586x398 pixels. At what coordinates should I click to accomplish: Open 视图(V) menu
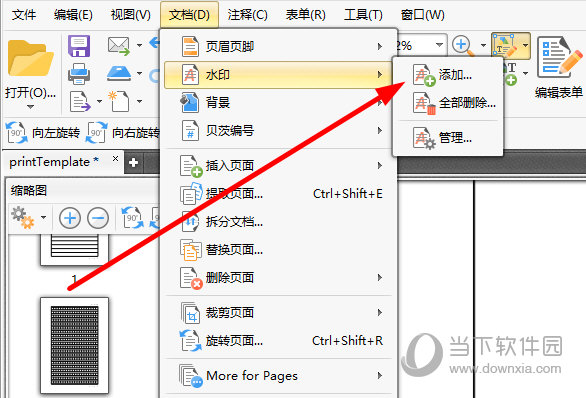pyautogui.click(x=130, y=15)
